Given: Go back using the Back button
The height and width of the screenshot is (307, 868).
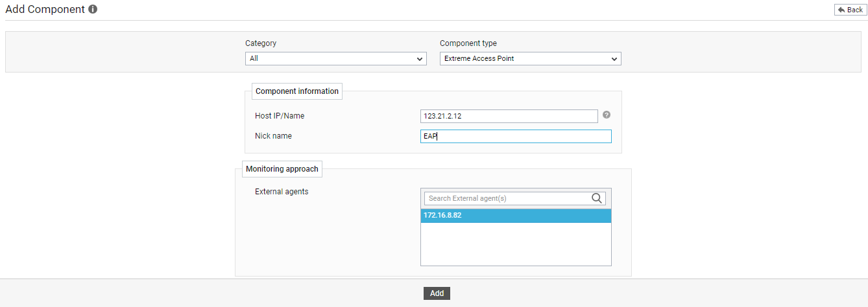Looking at the screenshot, I should 850,10.
